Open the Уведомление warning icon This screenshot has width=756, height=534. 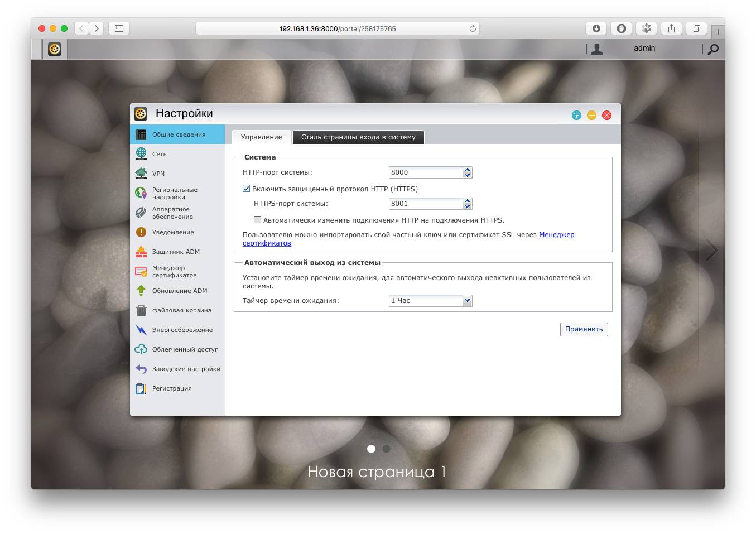click(x=141, y=232)
